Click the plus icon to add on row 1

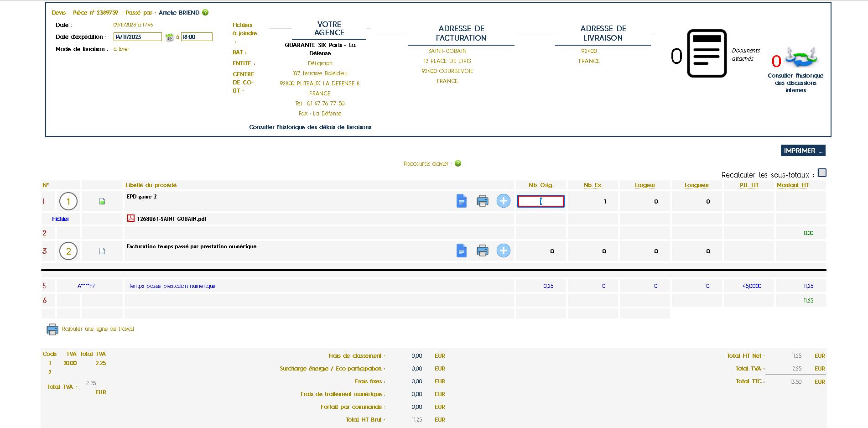(x=503, y=201)
